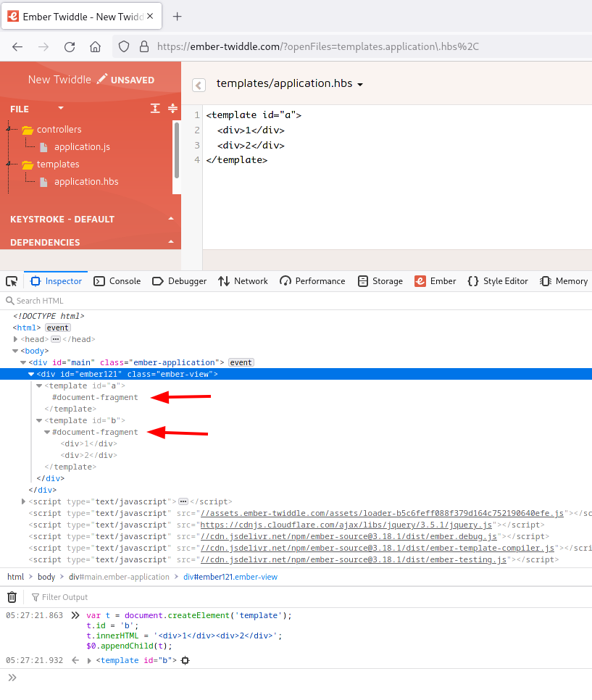Open the Memory tab
Screen dimensions: 592x700
tap(564, 281)
